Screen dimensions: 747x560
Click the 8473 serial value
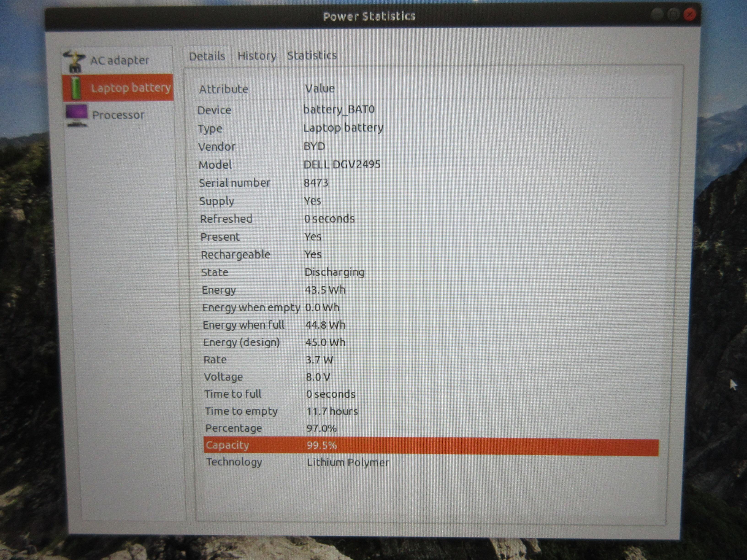[316, 183]
